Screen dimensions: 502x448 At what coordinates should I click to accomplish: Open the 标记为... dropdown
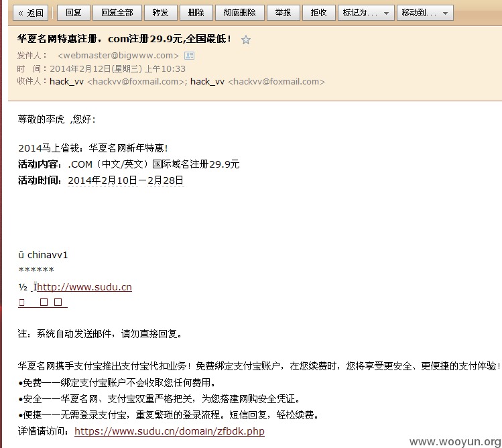tap(366, 13)
